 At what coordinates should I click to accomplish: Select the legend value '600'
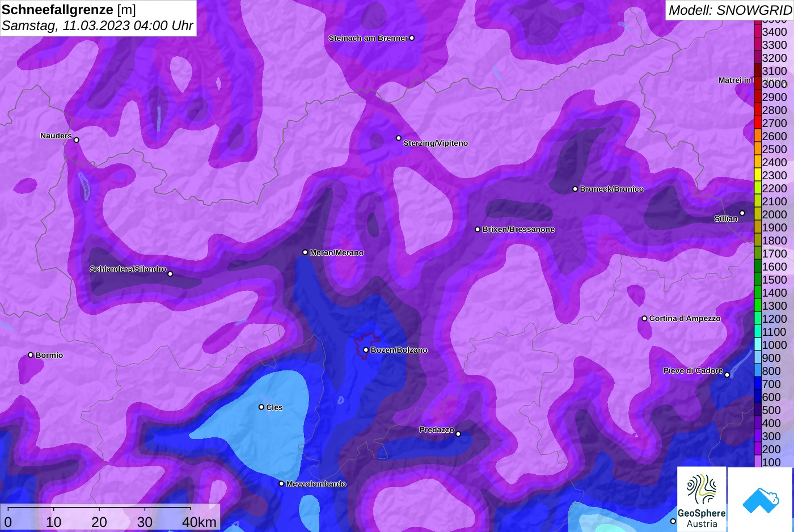click(771, 397)
